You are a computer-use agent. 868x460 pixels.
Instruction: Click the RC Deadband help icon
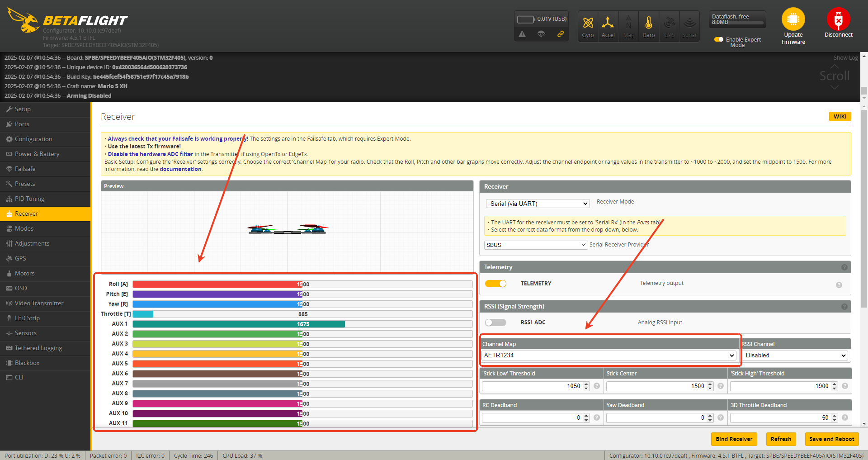pos(597,417)
